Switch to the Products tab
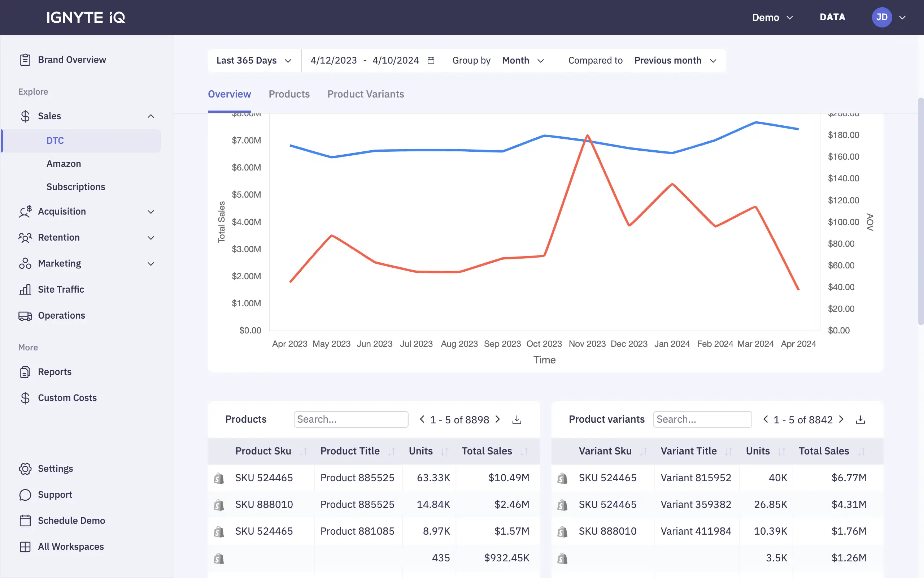Screen dimensions: 924x578 [289, 94]
